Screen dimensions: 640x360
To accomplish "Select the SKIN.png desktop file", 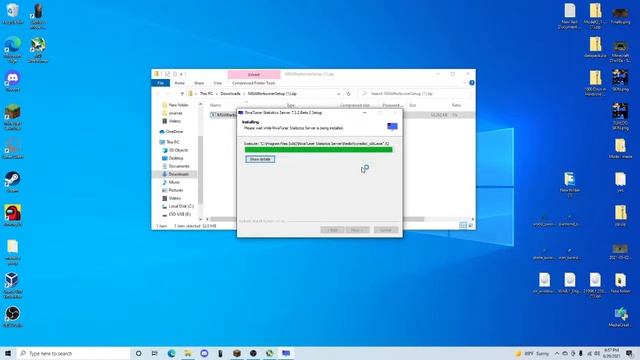I will tap(620, 80).
